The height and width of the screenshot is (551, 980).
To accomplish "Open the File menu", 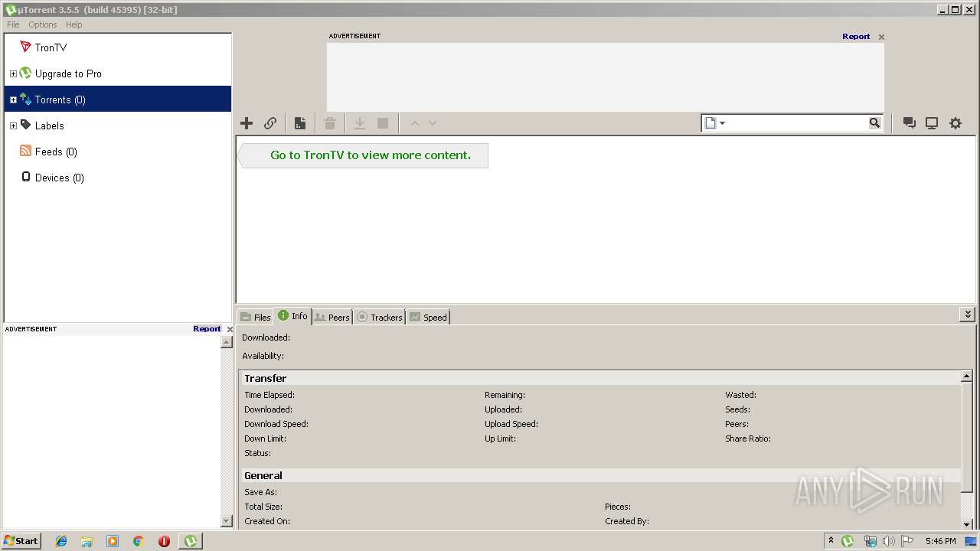I will [13, 24].
